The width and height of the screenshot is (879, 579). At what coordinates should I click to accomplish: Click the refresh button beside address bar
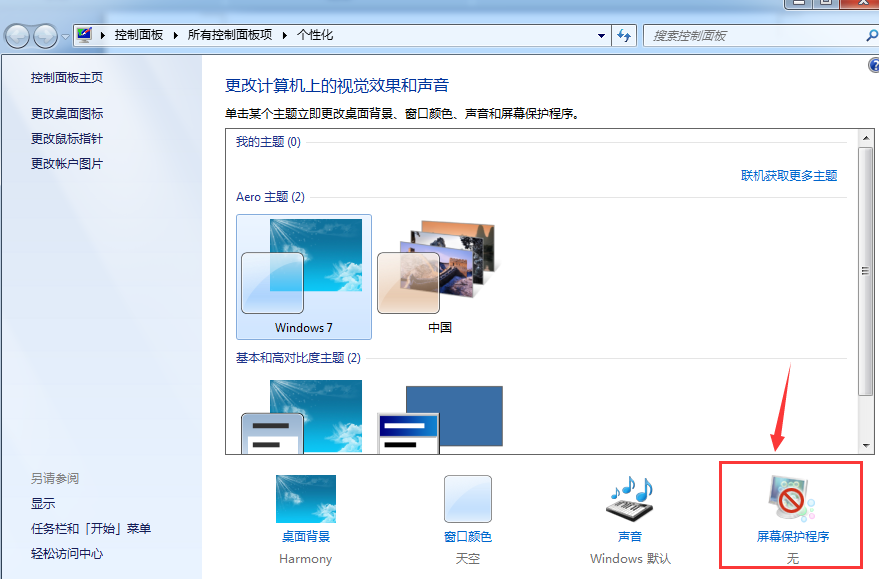point(624,36)
